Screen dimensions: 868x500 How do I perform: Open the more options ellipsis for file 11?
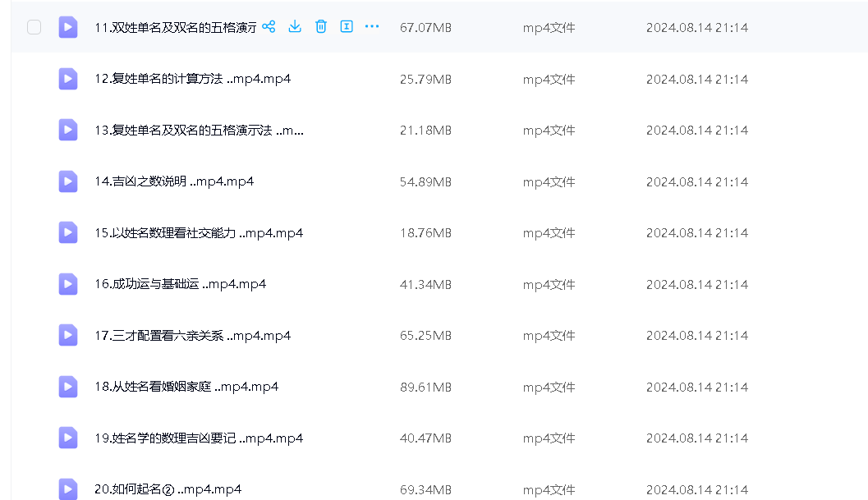[372, 27]
